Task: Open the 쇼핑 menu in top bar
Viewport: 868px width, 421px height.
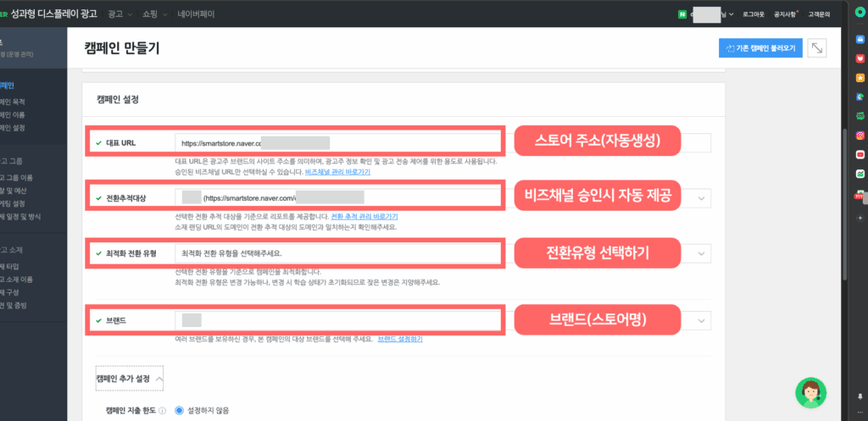Action: pyautogui.click(x=154, y=14)
